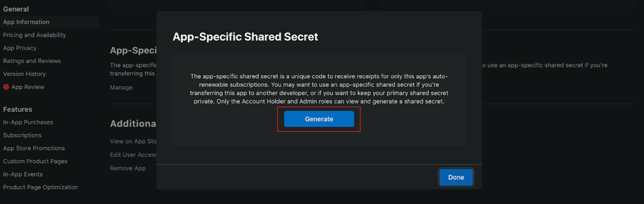Click Done to close the dialog
This screenshot has height=204, width=644.
(x=456, y=177)
